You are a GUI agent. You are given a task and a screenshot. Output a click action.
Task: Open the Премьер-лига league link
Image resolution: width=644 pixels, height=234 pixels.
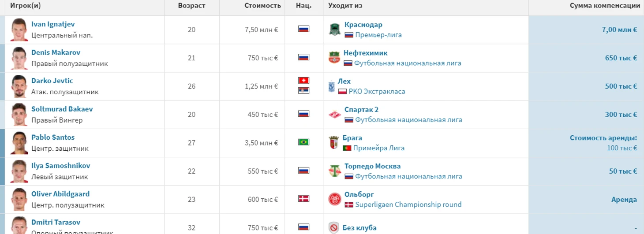(x=378, y=35)
